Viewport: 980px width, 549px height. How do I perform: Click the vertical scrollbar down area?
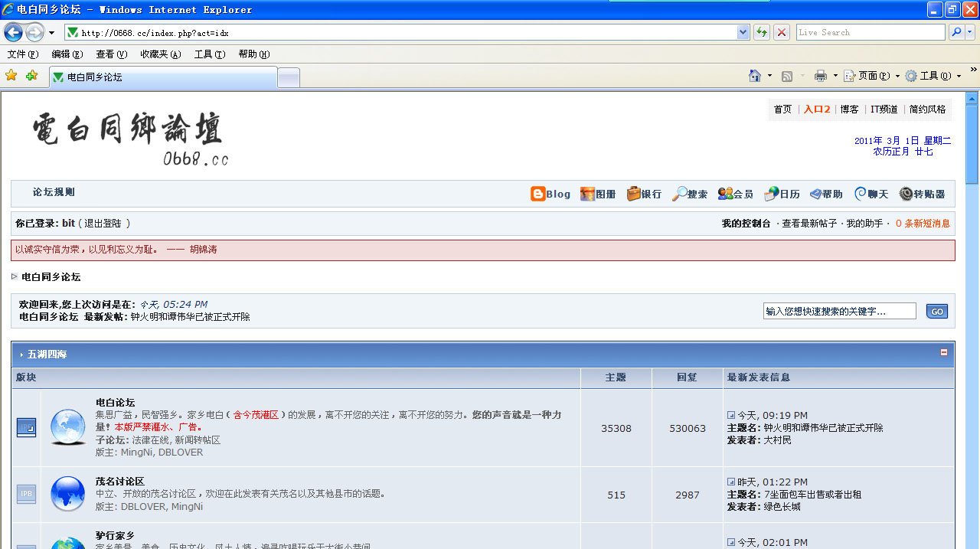972,383
